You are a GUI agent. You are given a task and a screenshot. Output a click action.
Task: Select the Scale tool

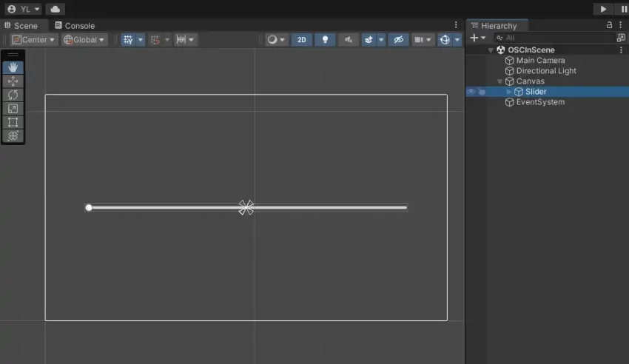[x=13, y=108]
